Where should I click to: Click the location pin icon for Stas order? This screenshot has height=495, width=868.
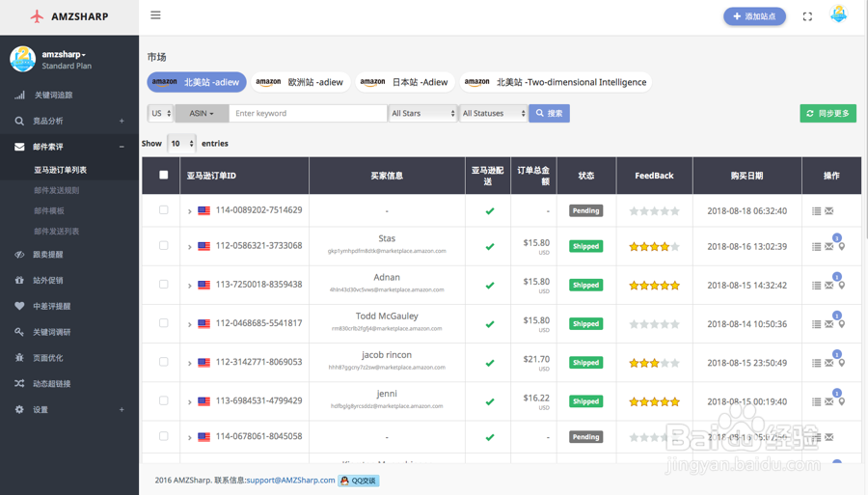[x=841, y=246]
